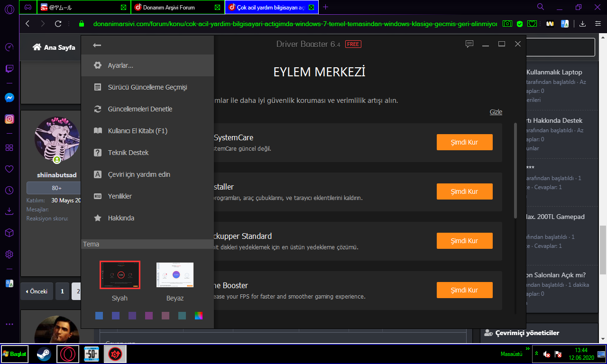This screenshot has width=607, height=364.
Task: Select Güncellemeleri Denetle menu entry
Action: [x=147, y=109]
